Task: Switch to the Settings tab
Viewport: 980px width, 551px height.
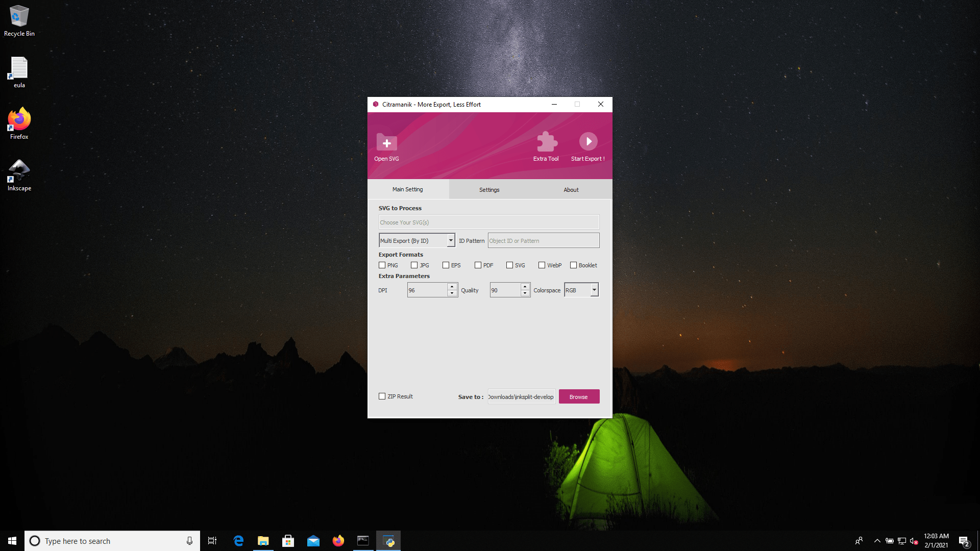Action: [489, 190]
